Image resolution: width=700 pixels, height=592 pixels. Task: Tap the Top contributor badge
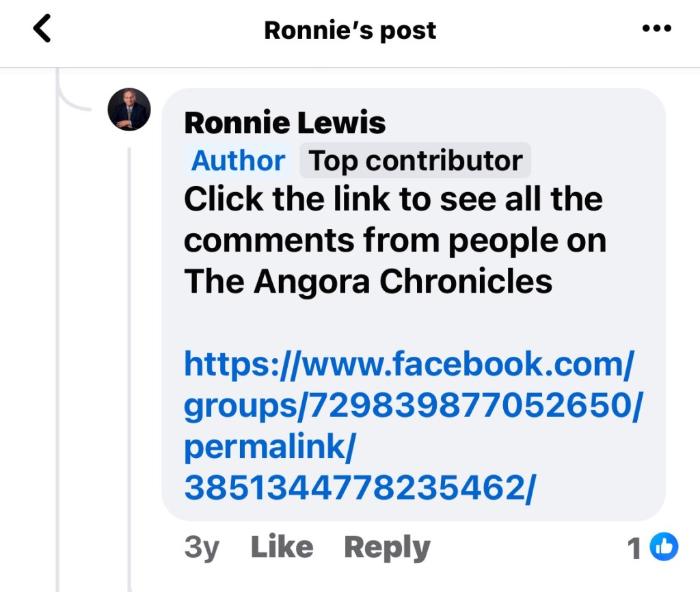[416, 161]
